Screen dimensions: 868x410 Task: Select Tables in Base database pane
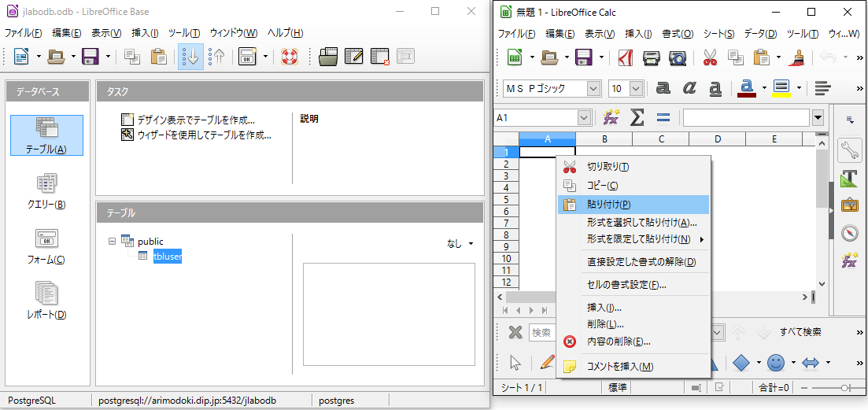coord(46,135)
